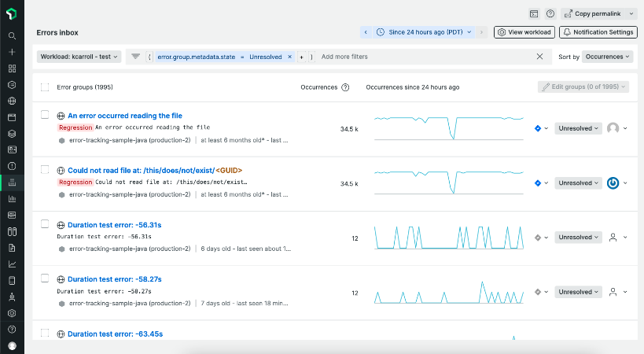The height and width of the screenshot is (354, 644).
Task: Change Unresolved status on Duration test error: -58.27s
Action: (578, 292)
